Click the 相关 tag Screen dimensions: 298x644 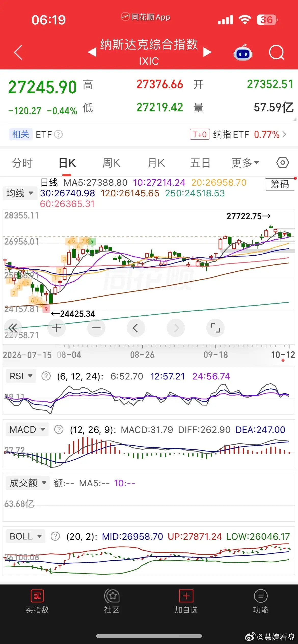point(21,134)
